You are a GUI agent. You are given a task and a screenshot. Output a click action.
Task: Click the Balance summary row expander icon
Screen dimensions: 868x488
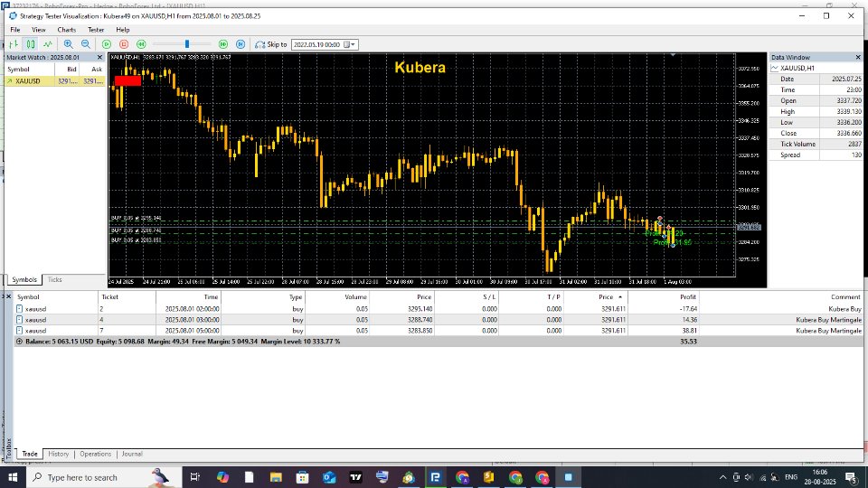(19, 342)
